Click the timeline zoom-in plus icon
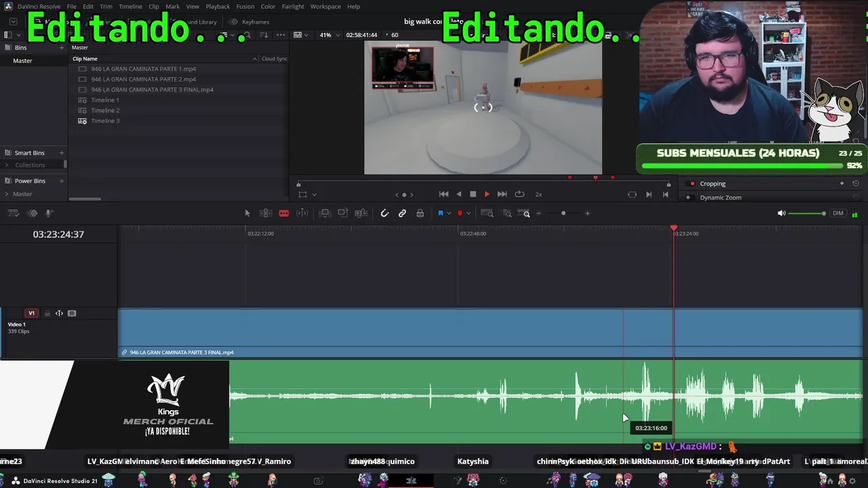This screenshot has width=868, height=488. 587,213
